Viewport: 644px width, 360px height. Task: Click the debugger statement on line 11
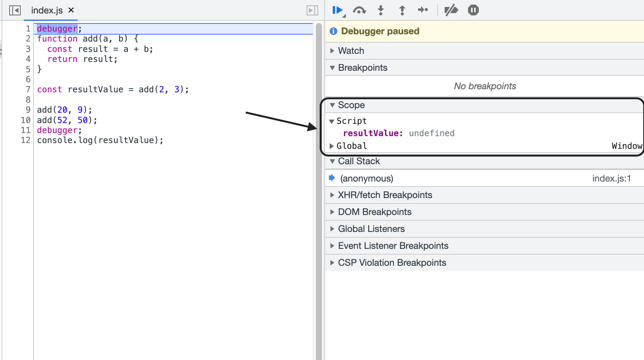pos(59,130)
